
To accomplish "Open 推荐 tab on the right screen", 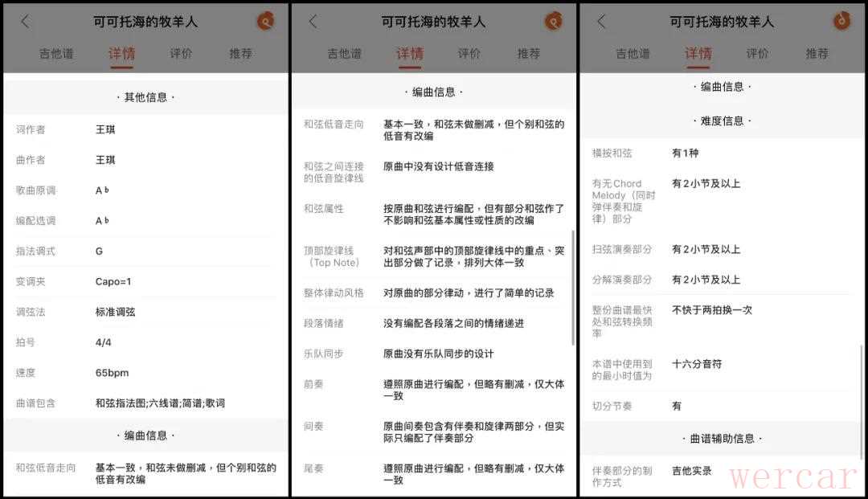I will pos(817,54).
